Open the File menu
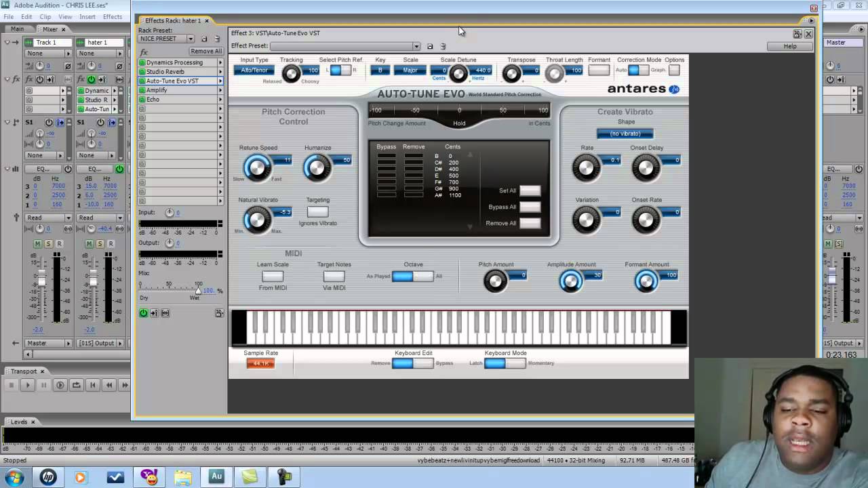868x488 pixels. coord(8,17)
